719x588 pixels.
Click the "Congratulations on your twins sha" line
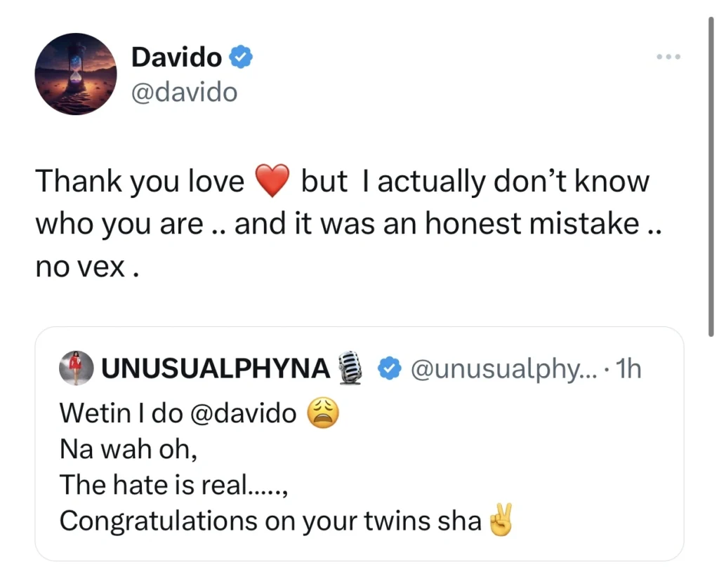[x=270, y=521]
